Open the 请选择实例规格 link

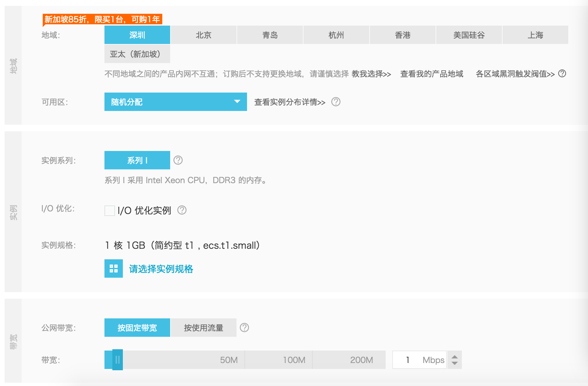[161, 269]
